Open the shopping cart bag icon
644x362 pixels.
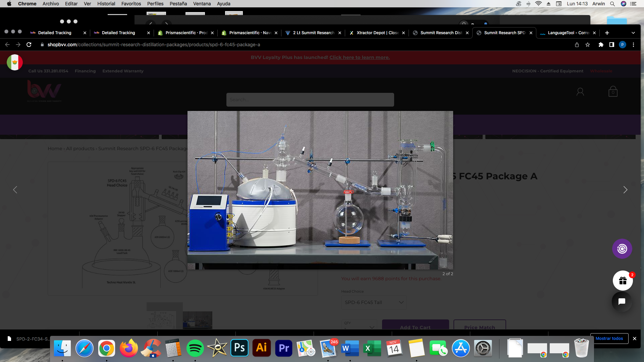click(613, 92)
